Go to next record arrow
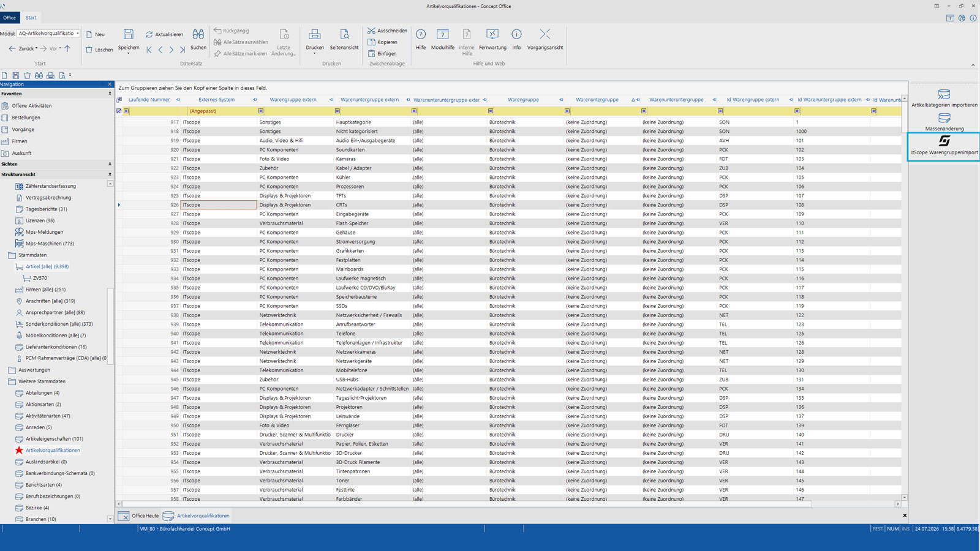Viewport: 980px width, 551px height. 171,50
